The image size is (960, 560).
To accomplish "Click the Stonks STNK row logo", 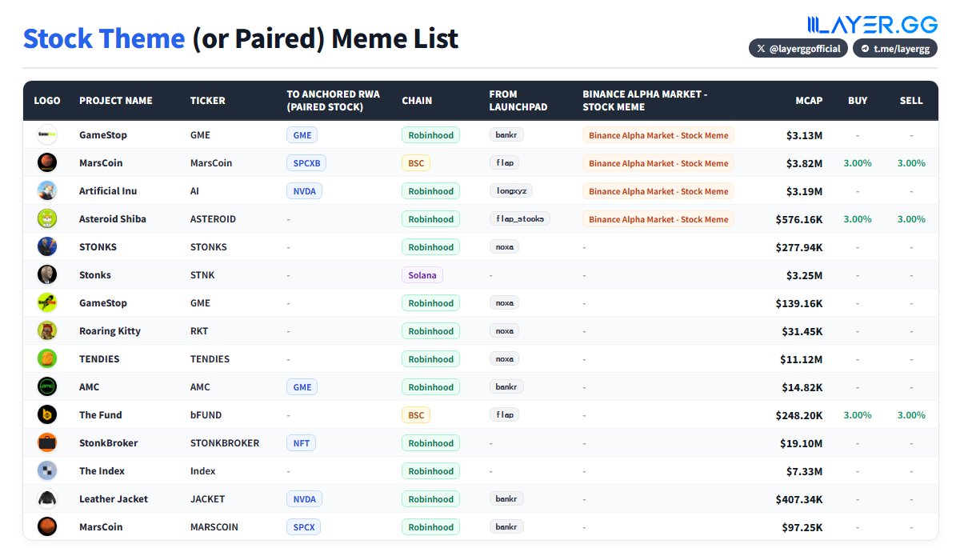I will (x=47, y=275).
